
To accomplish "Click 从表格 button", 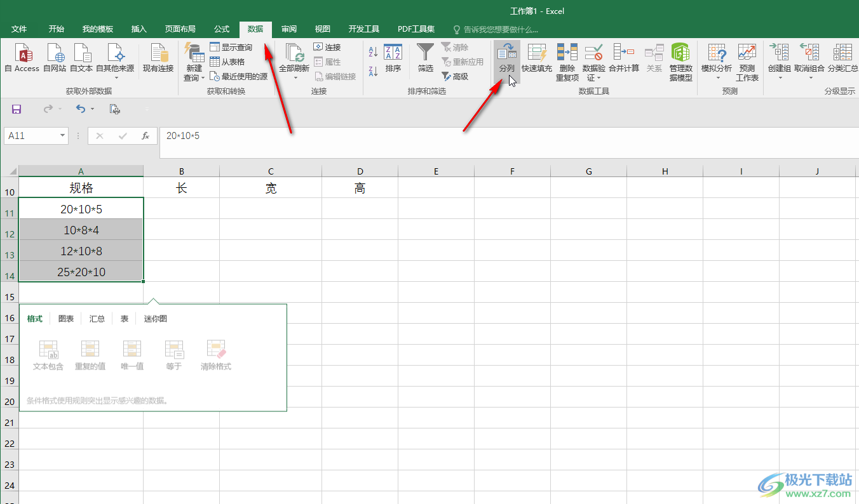I will pos(227,62).
